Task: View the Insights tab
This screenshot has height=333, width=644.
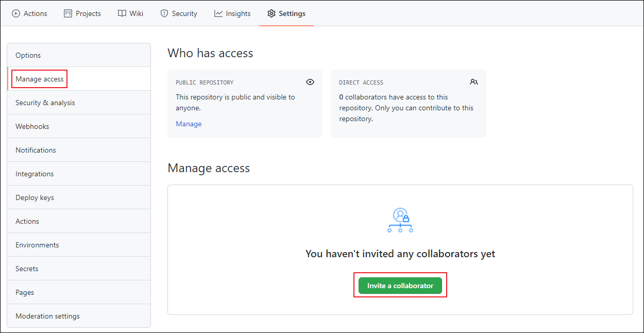Action: click(232, 13)
